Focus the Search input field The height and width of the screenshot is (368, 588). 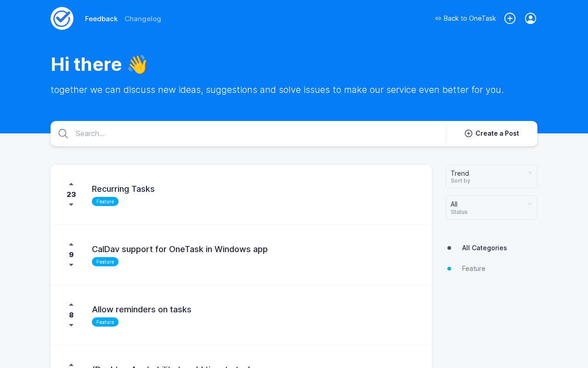tap(257, 133)
